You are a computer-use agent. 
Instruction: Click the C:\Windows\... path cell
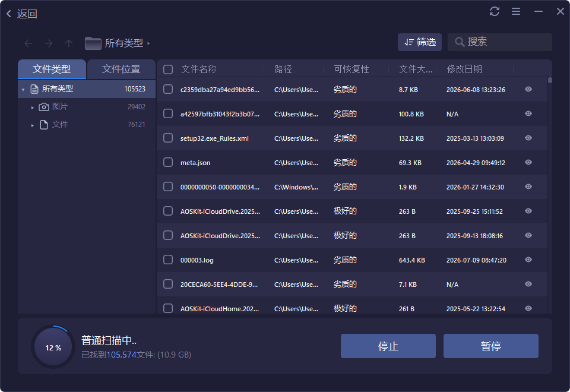[296, 187]
